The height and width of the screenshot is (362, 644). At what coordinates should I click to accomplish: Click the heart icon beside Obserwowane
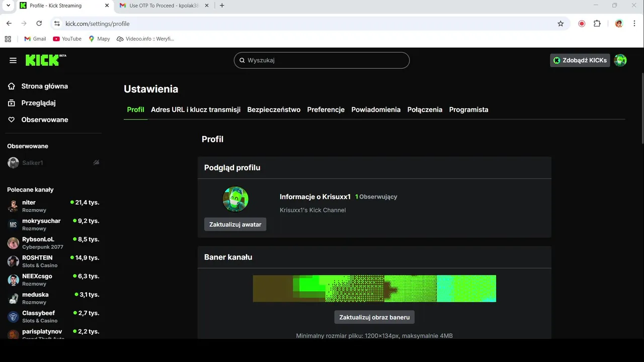point(12,120)
